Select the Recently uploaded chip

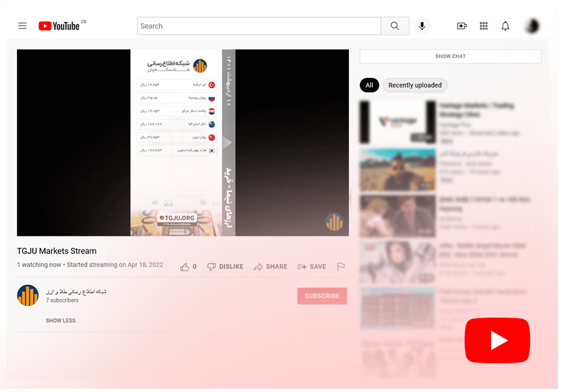click(x=415, y=85)
